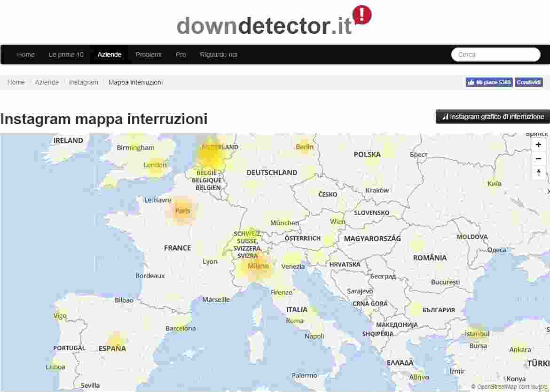Click the Milano outage hotspot

258,266
